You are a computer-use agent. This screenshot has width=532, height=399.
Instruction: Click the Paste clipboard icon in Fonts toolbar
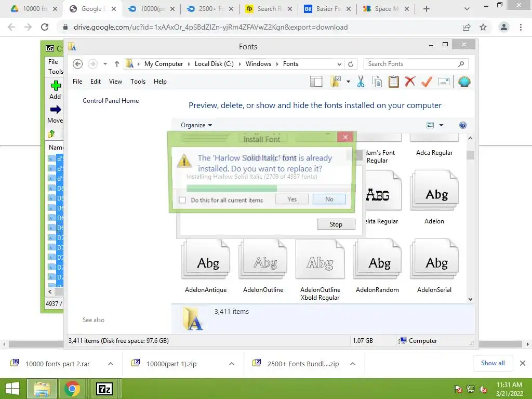pyautogui.click(x=394, y=82)
